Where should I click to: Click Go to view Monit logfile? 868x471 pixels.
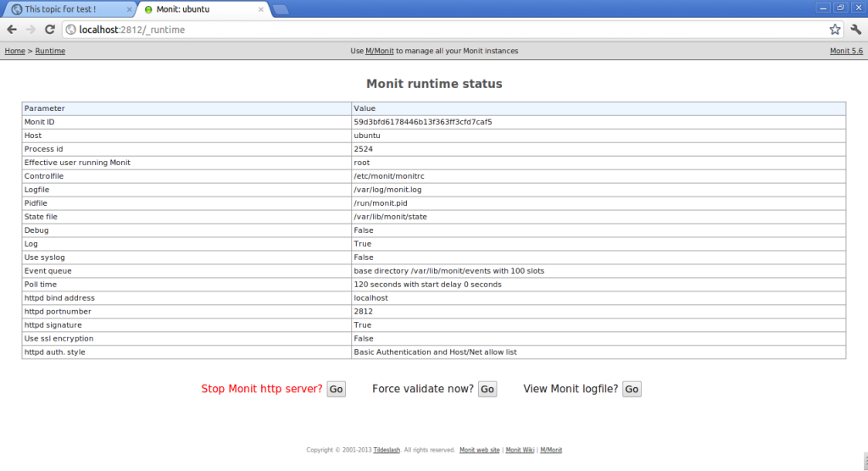tap(632, 389)
